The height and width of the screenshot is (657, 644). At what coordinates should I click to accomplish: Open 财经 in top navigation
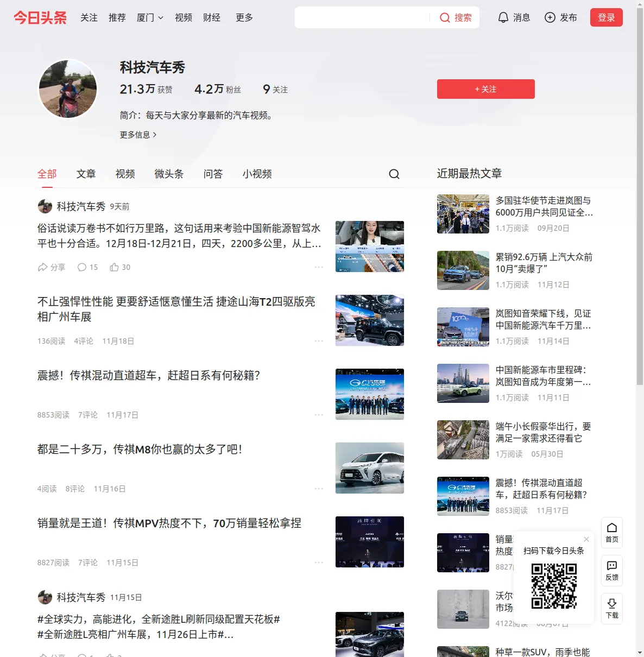pos(212,18)
